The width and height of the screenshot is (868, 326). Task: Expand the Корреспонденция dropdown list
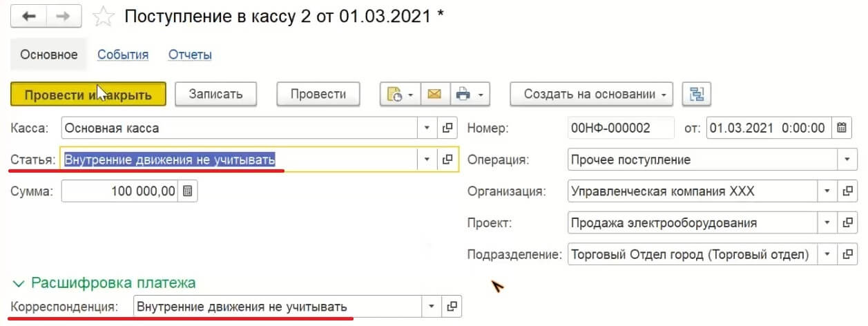tap(431, 306)
